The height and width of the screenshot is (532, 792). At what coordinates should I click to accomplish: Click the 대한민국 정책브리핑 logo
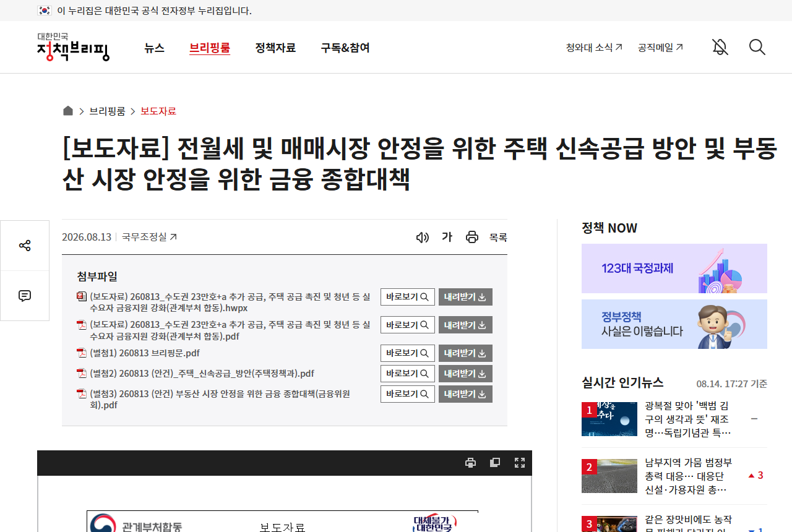pos(73,47)
